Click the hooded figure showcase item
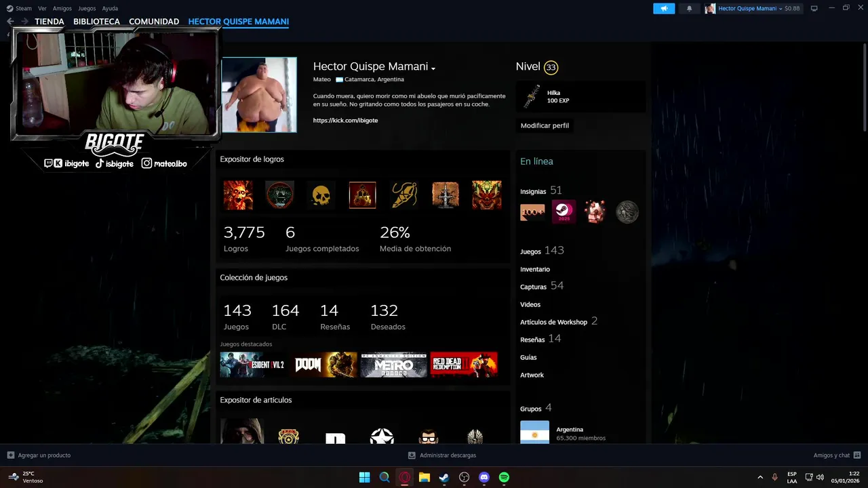The width and height of the screenshot is (868, 488). click(x=242, y=431)
